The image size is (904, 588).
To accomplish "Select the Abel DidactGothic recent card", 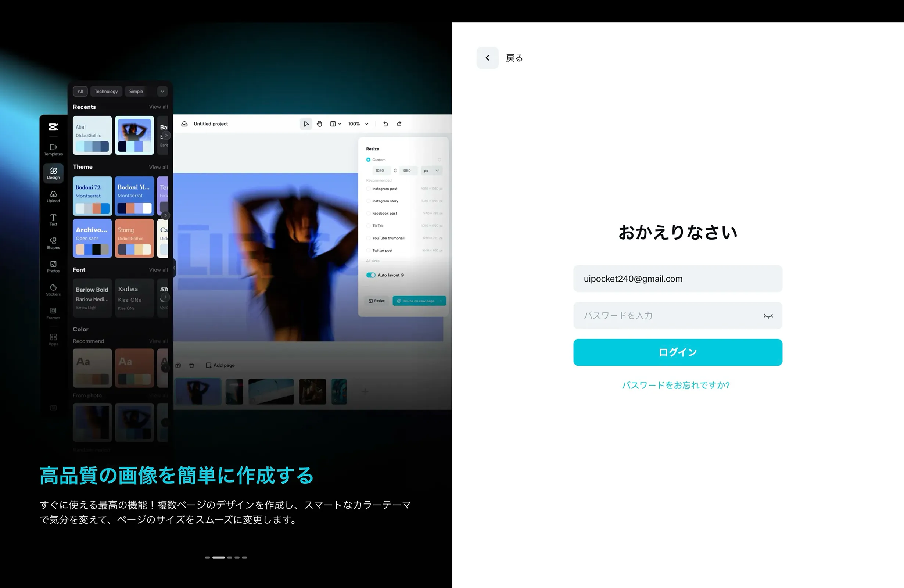I will (x=92, y=135).
